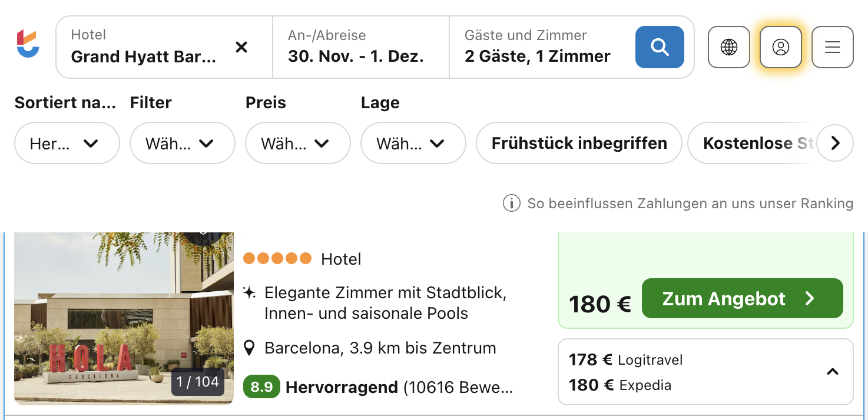
Task: Open the 8.9 Hervorragend reviews link
Action: click(x=378, y=387)
